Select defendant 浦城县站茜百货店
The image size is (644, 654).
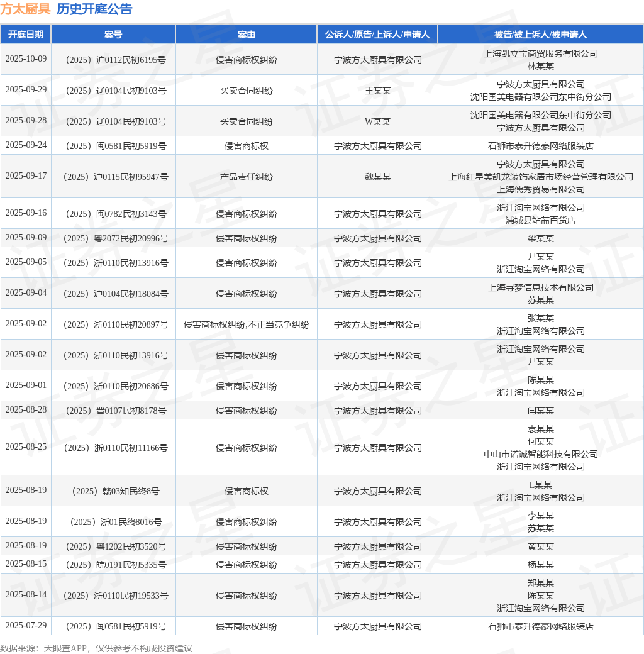541,220
